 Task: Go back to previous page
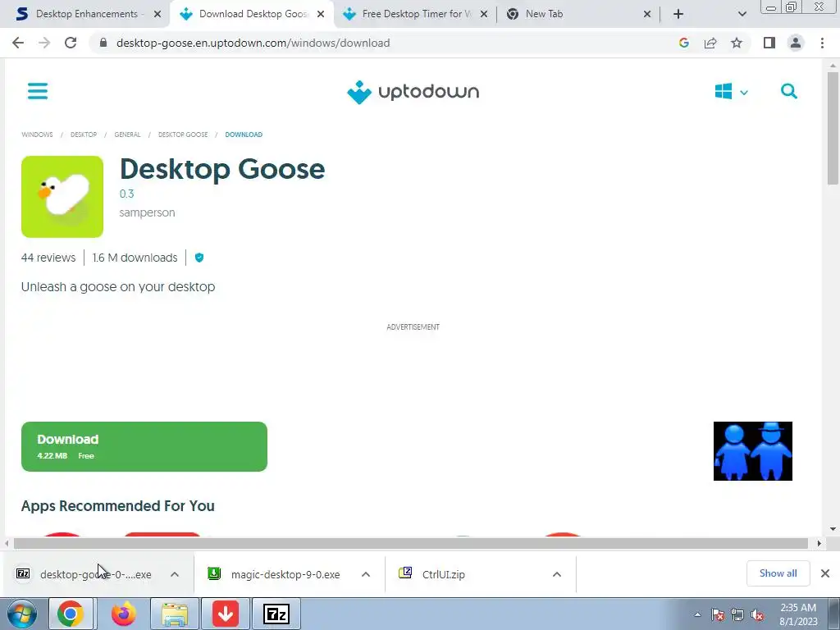(18, 43)
